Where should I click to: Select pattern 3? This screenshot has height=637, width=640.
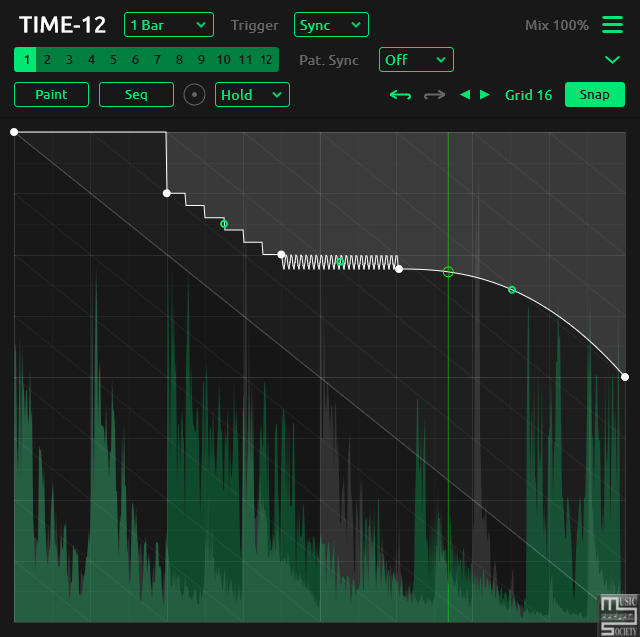click(x=69, y=60)
